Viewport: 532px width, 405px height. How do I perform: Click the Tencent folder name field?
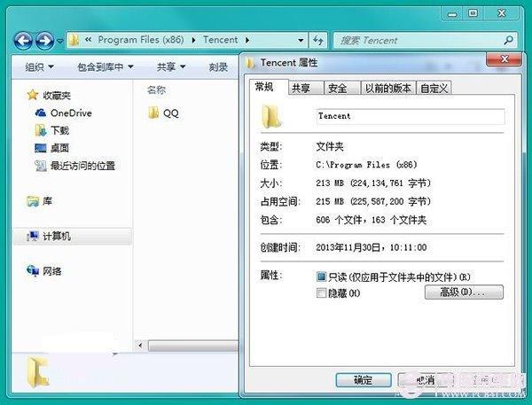tap(411, 116)
